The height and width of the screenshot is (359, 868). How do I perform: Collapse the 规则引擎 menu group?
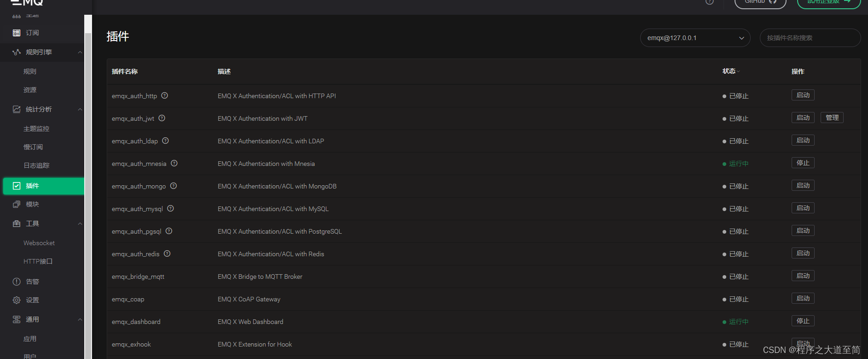coord(80,52)
